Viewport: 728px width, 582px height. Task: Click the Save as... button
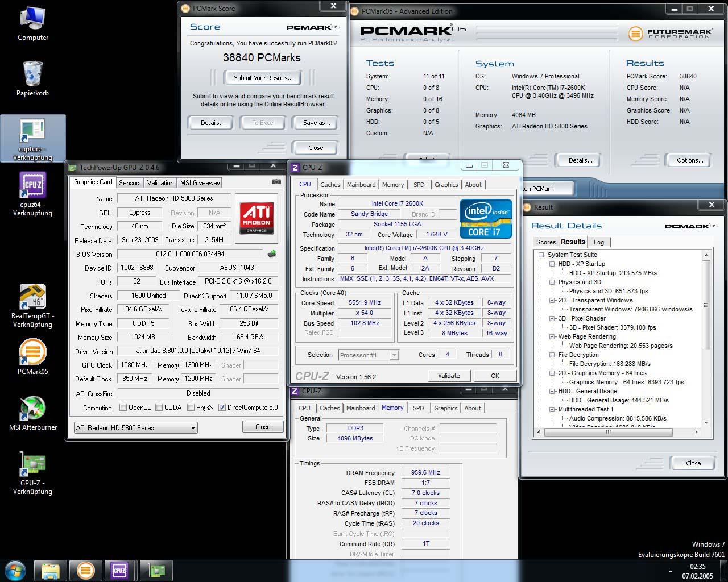click(316, 123)
